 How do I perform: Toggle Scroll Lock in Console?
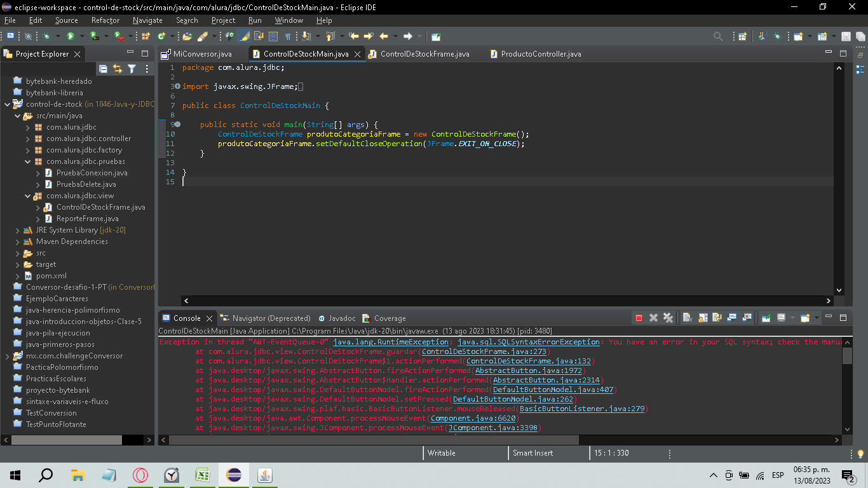click(703, 318)
